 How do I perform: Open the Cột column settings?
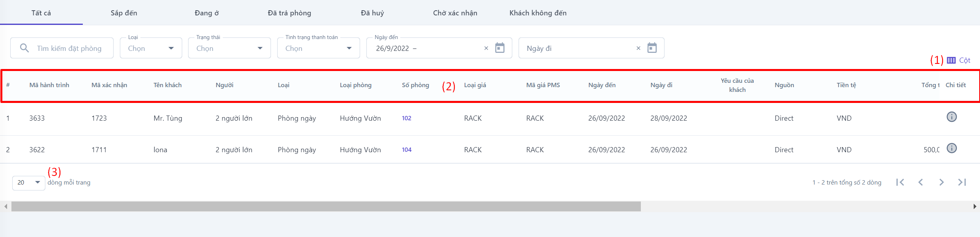(959, 60)
